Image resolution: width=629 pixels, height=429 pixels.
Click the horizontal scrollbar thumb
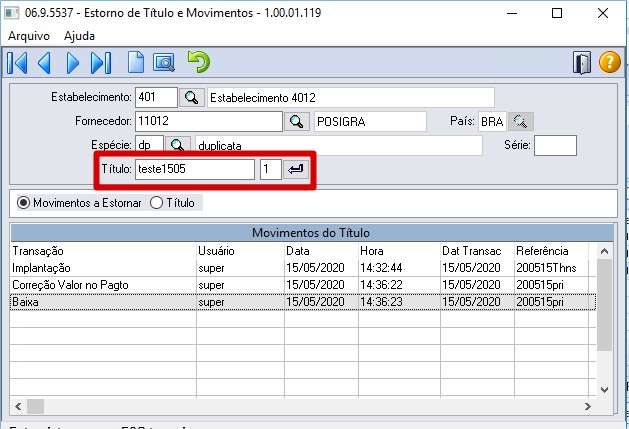35,407
